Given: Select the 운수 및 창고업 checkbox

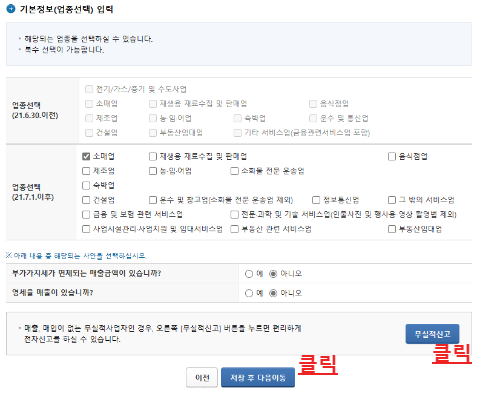Looking at the screenshot, I should pos(153,200).
